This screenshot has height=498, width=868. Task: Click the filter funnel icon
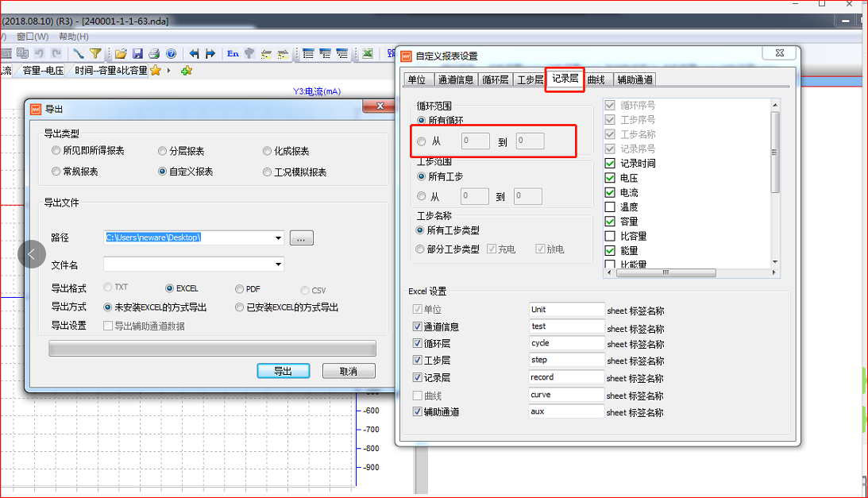click(x=95, y=53)
